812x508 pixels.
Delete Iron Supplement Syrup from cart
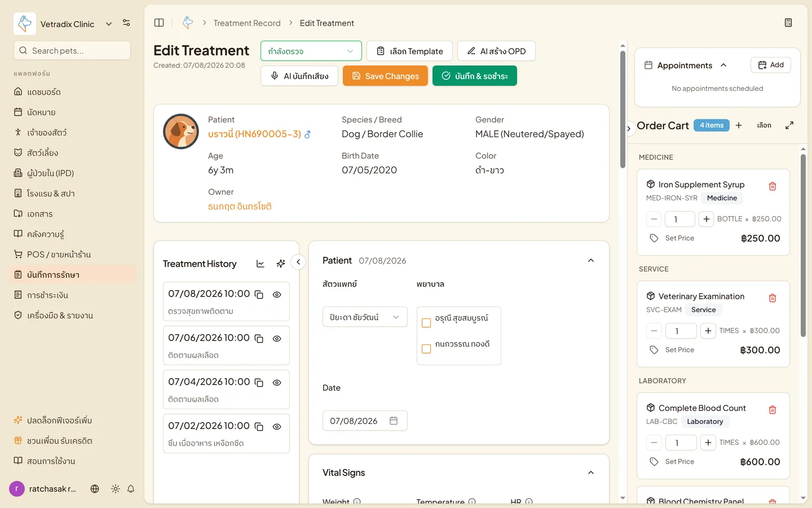[773, 186]
